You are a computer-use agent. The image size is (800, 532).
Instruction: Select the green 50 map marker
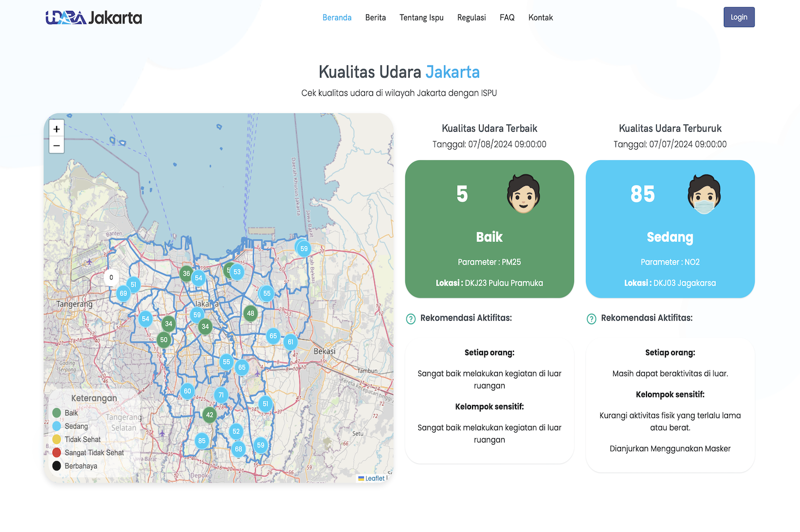163,340
